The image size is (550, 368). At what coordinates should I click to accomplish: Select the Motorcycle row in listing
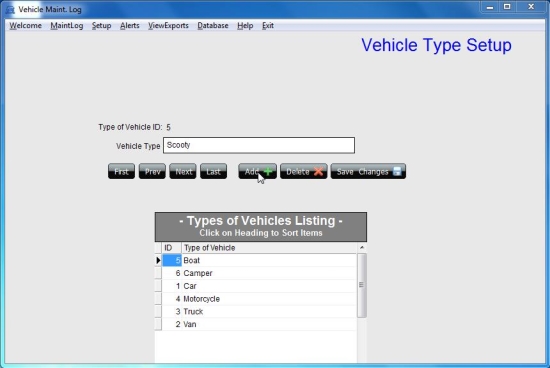click(x=259, y=299)
